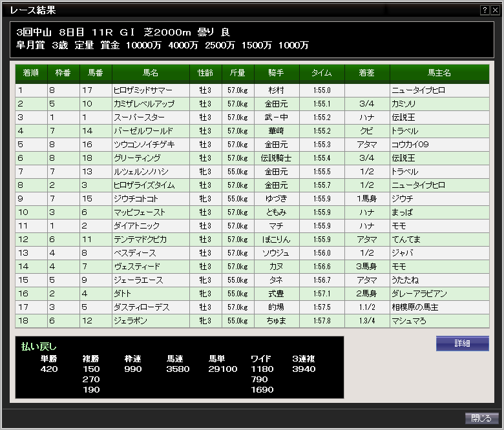The image size is (504, 430).
Task: Click the レース結果 window title
Action: (33, 10)
